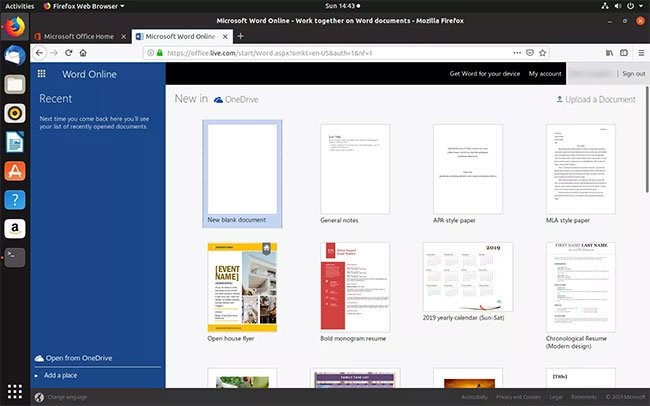Click the volume icon in the top bar
The image size is (650, 406).
point(618,6)
